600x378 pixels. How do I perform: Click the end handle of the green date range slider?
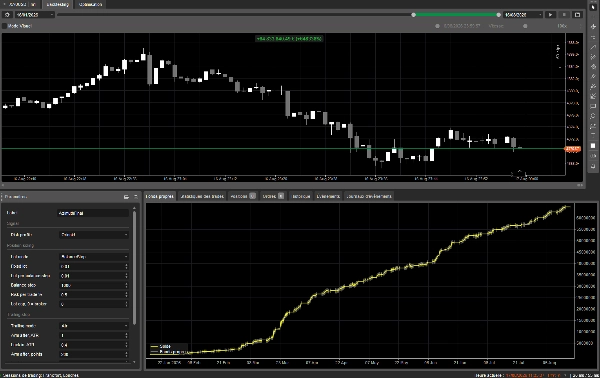click(x=498, y=15)
